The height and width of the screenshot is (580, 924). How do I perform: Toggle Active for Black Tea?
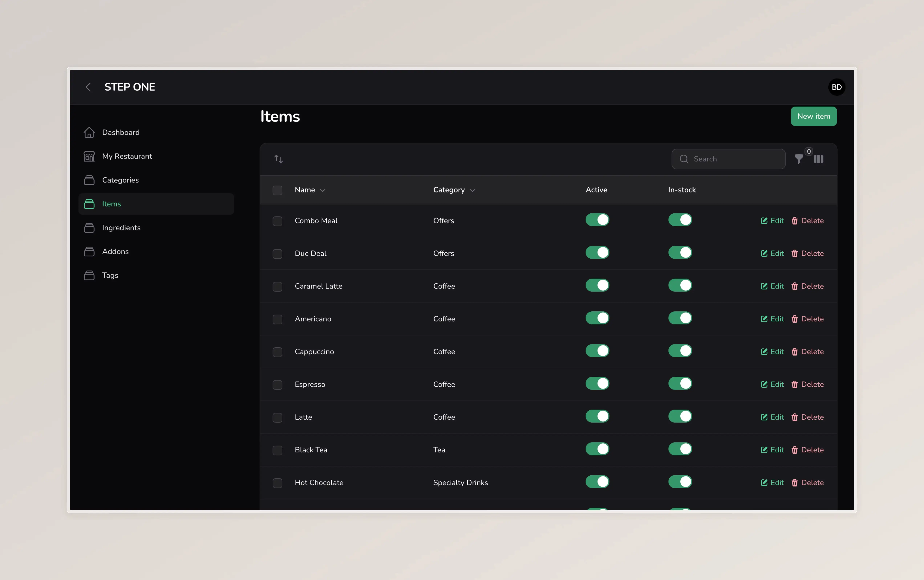click(x=597, y=449)
